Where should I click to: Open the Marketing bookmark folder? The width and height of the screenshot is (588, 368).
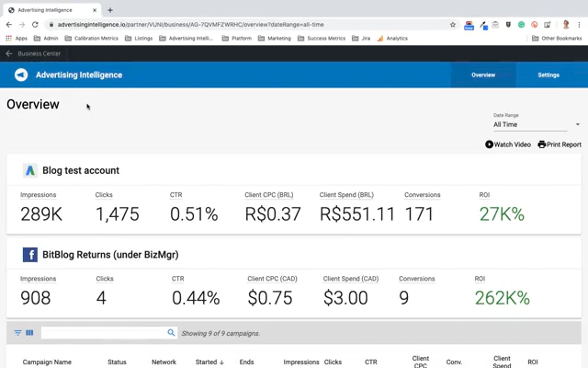click(274, 38)
